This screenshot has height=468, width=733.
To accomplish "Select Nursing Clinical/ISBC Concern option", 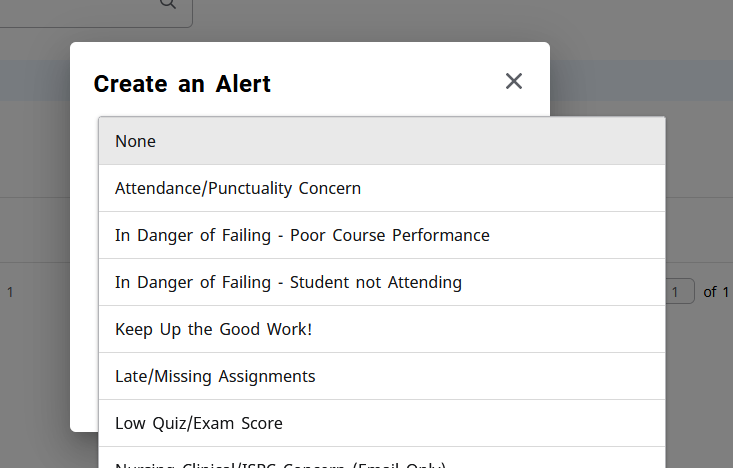I will 381,461.
